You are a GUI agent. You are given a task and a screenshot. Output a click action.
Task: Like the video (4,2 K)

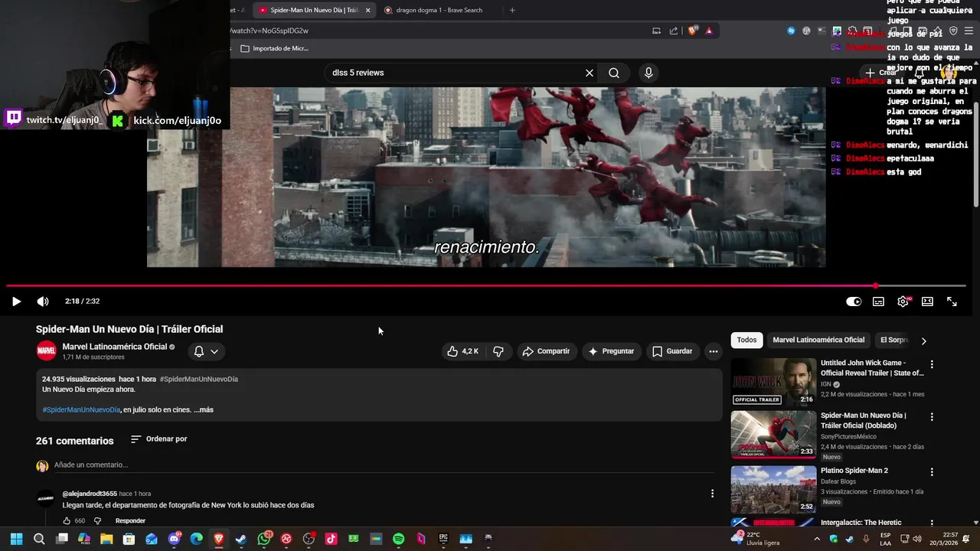(x=463, y=351)
